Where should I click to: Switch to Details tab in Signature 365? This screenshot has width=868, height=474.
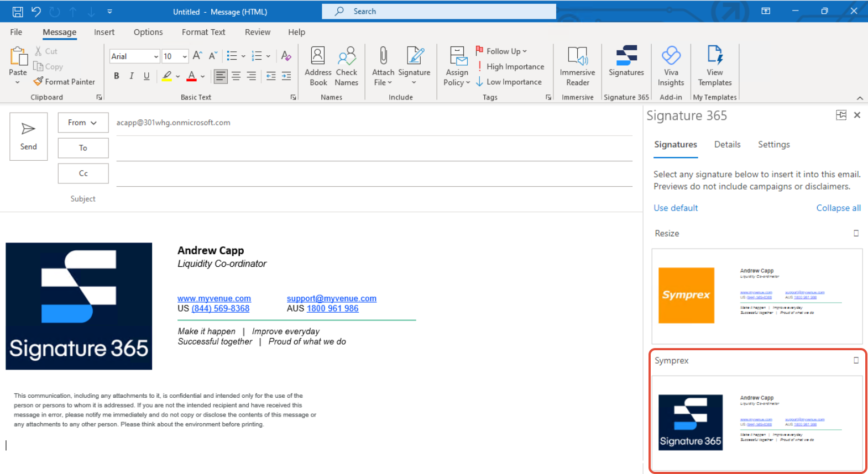click(727, 144)
